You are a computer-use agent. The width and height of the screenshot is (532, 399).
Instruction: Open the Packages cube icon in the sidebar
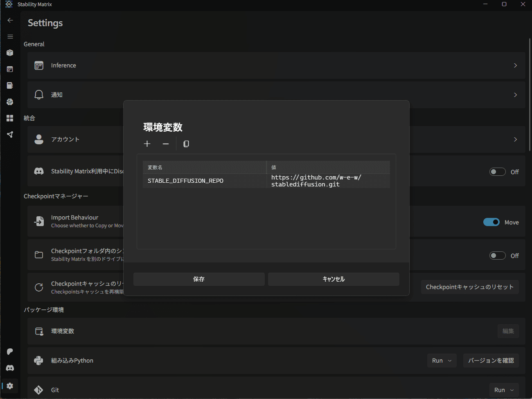(10, 53)
